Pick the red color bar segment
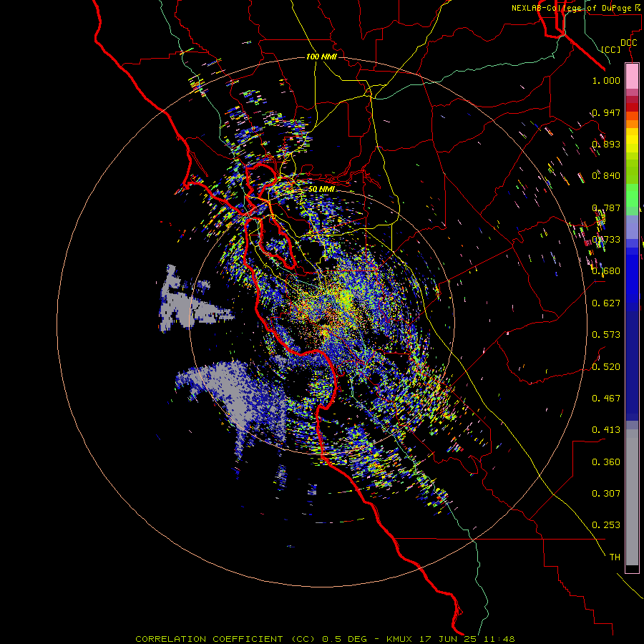Screen dimensions: 644x644 pos(632,107)
